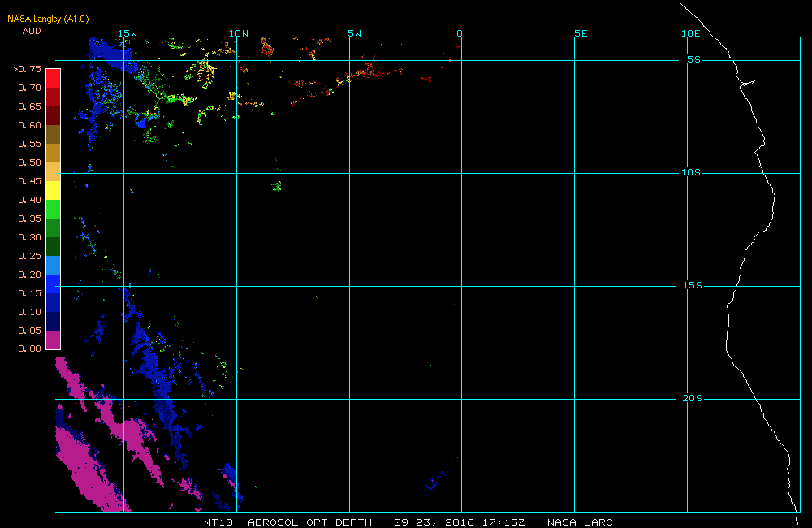Select the '0.35' legend label
The image size is (812, 528).
click(x=29, y=219)
